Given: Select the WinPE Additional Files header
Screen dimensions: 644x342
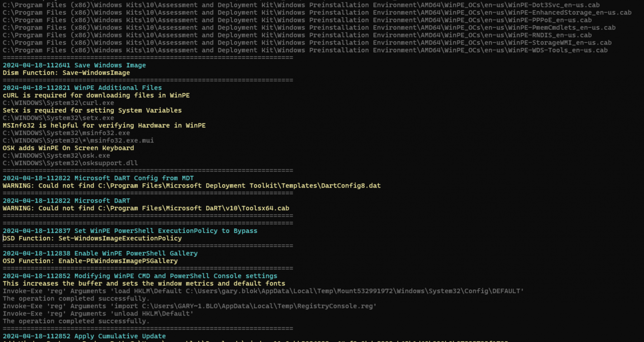Looking at the screenshot, I should point(82,87).
